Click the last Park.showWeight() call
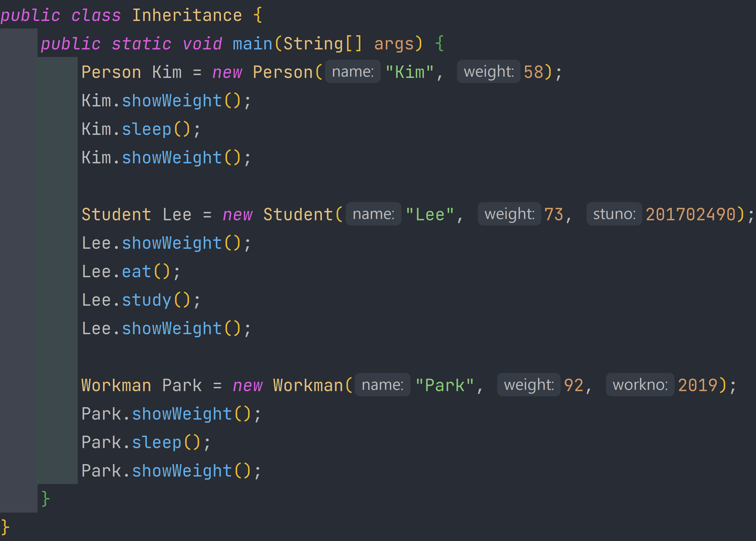756x541 pixels. pyautogui.click(x=182, y=471)
